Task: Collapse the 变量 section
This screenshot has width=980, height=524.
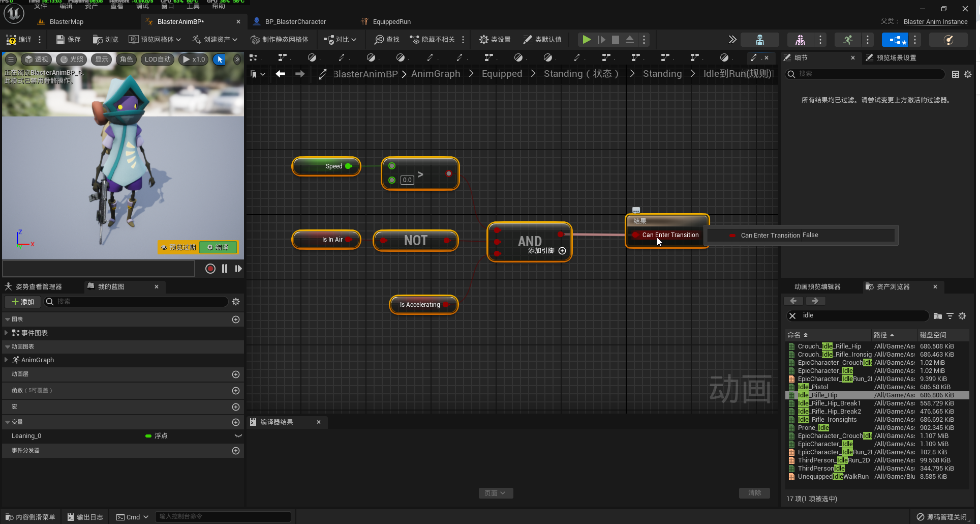Action: 8,422
